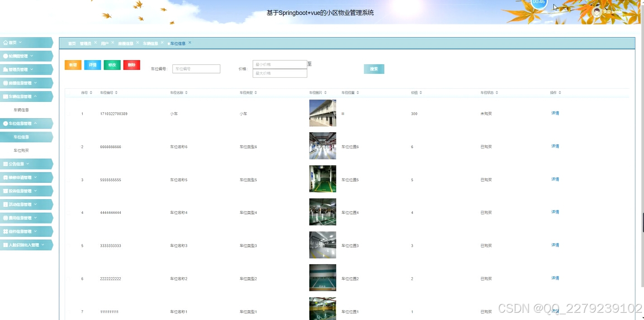The image size is (644, 320).
Task: Click the orange 新增 add button
Action: tap(73, 65)
